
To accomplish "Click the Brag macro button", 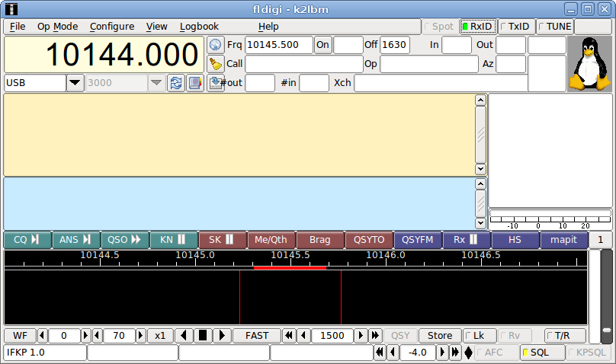I will click(320, 240).
